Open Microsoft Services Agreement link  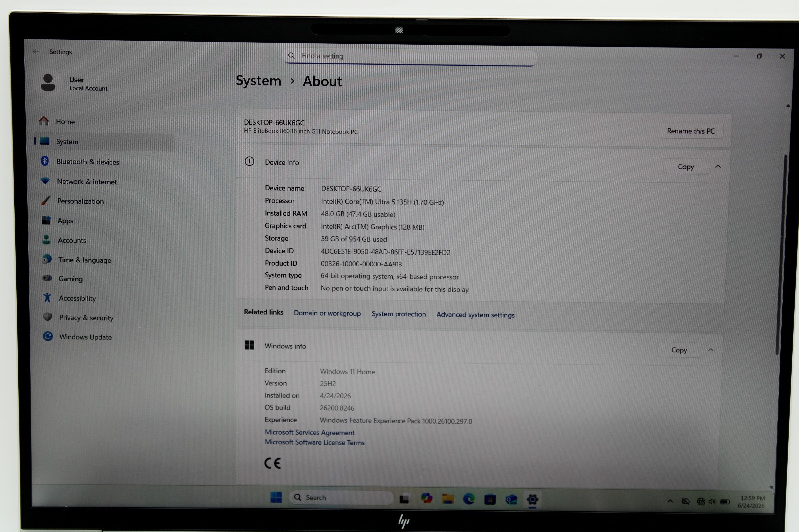[x=310, y=433]
